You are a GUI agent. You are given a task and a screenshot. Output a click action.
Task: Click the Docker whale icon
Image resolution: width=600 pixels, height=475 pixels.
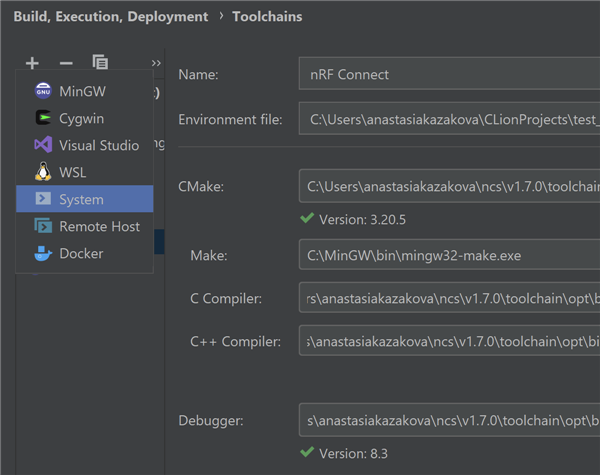42,253
